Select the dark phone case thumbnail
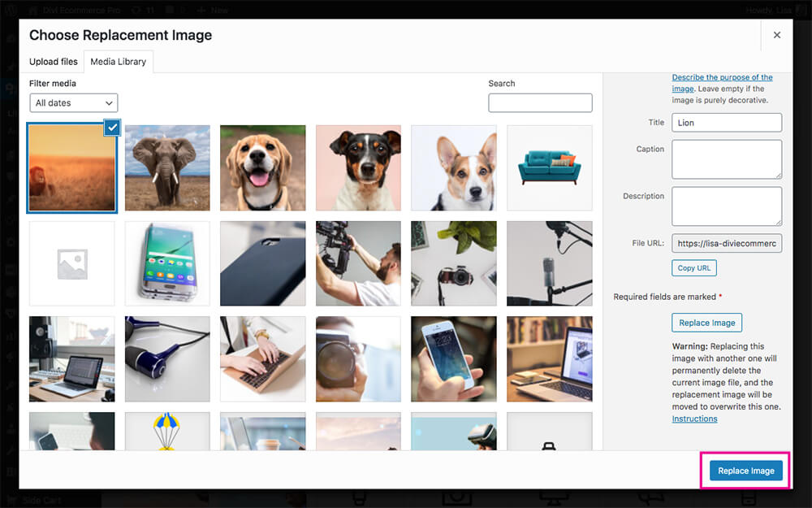 262,263
